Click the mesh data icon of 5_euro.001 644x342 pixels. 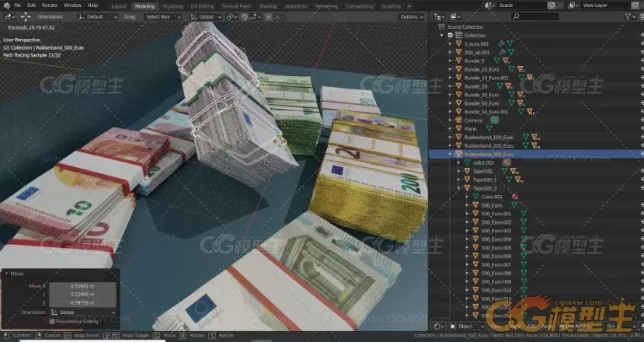510,44
